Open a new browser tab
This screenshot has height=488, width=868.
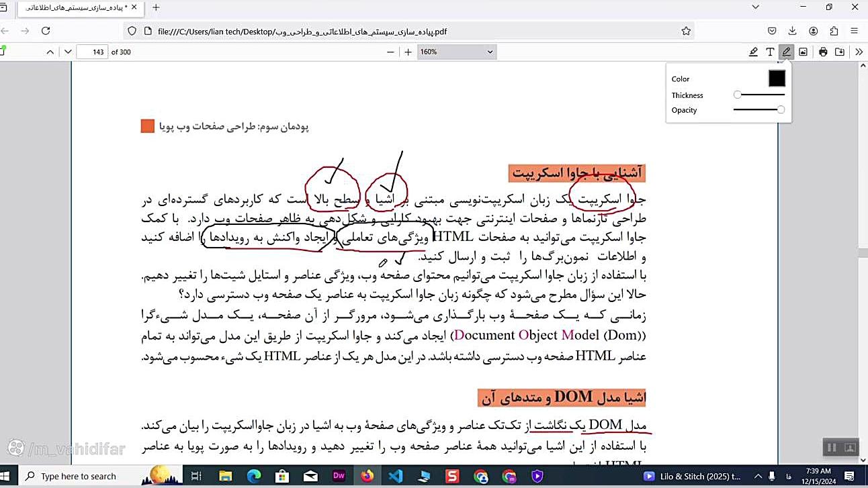tap(156, 7)
